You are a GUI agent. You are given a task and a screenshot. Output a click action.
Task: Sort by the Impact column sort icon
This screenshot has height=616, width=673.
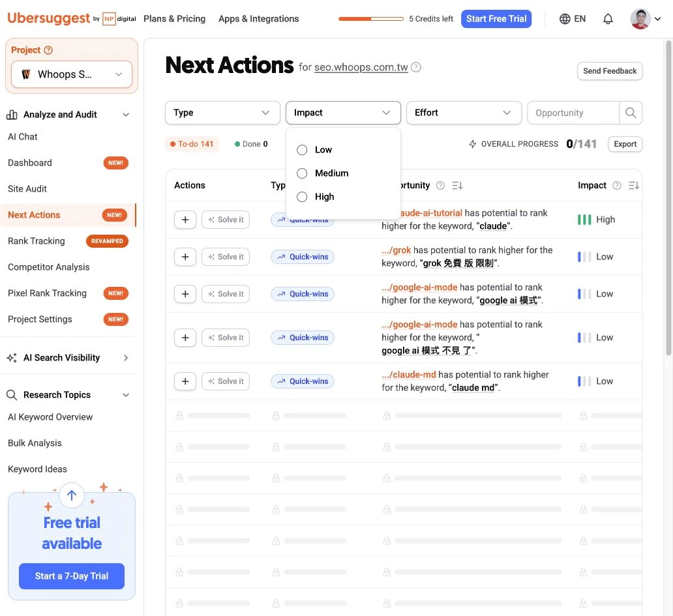[634, 185]
